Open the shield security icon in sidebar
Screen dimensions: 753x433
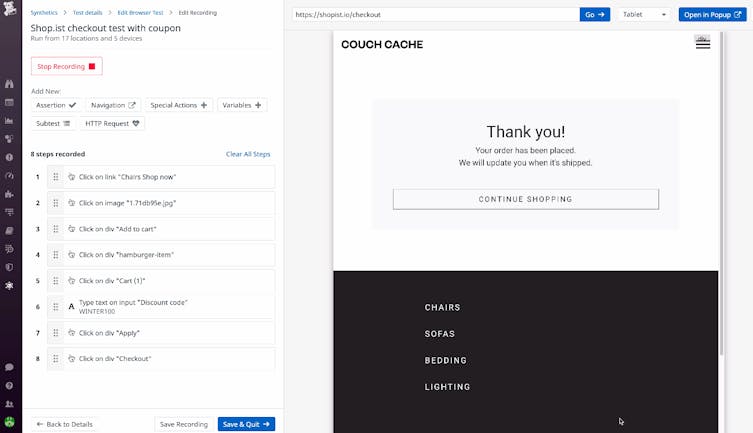click(9, 267)
